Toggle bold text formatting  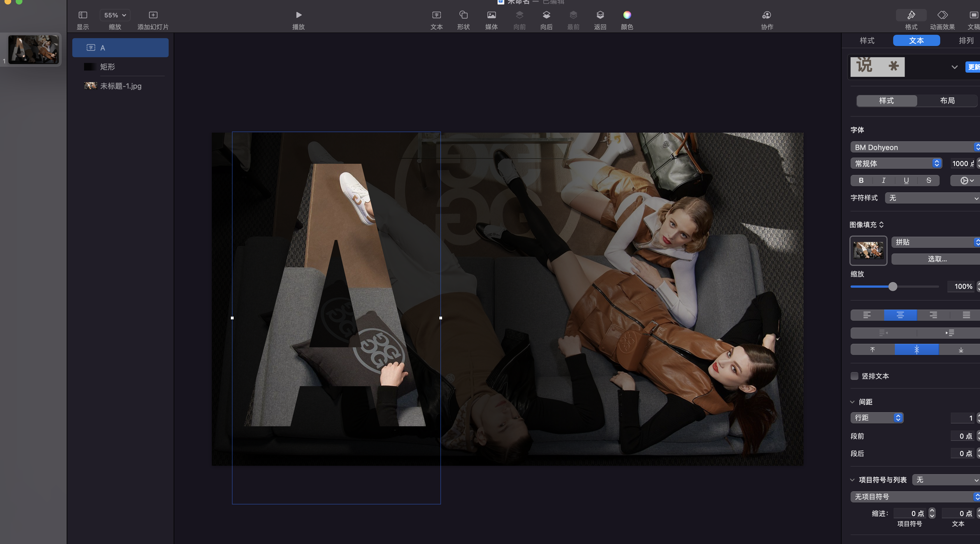(x=861, y=180)
